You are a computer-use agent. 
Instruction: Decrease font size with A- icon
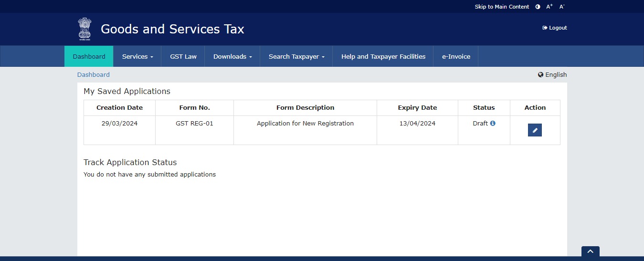[562, 7]
